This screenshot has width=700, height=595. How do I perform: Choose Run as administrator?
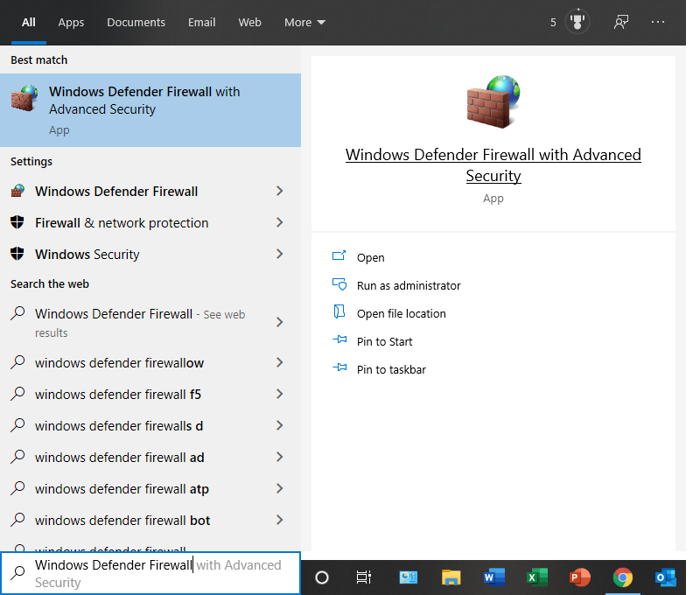(409, 285)
